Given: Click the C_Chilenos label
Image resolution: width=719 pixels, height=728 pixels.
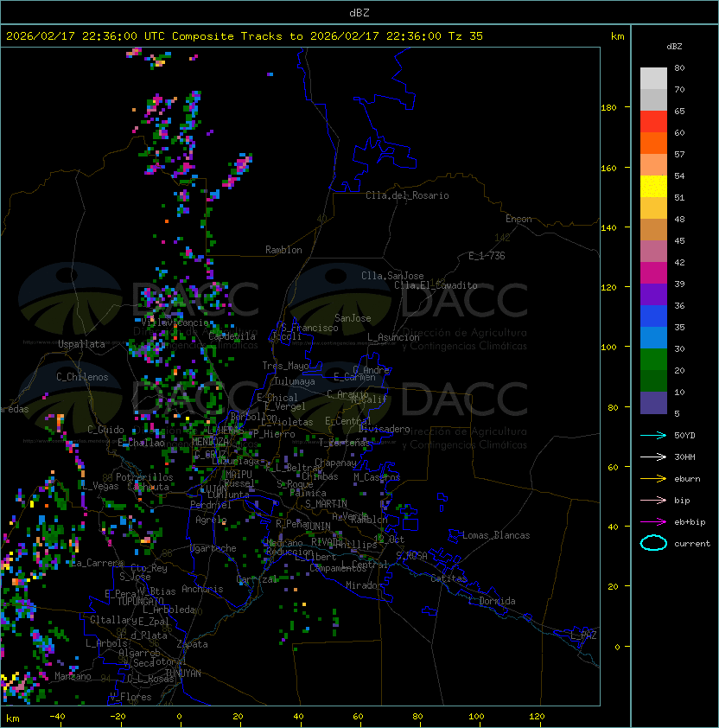Looking at the screenshot, I should click(82, 377).
